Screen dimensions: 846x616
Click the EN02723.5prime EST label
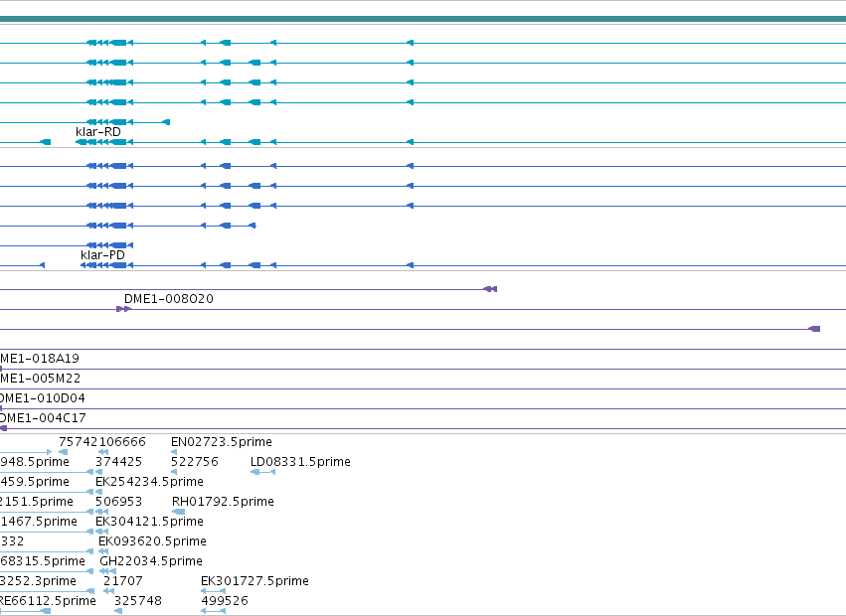click(222, 442)
